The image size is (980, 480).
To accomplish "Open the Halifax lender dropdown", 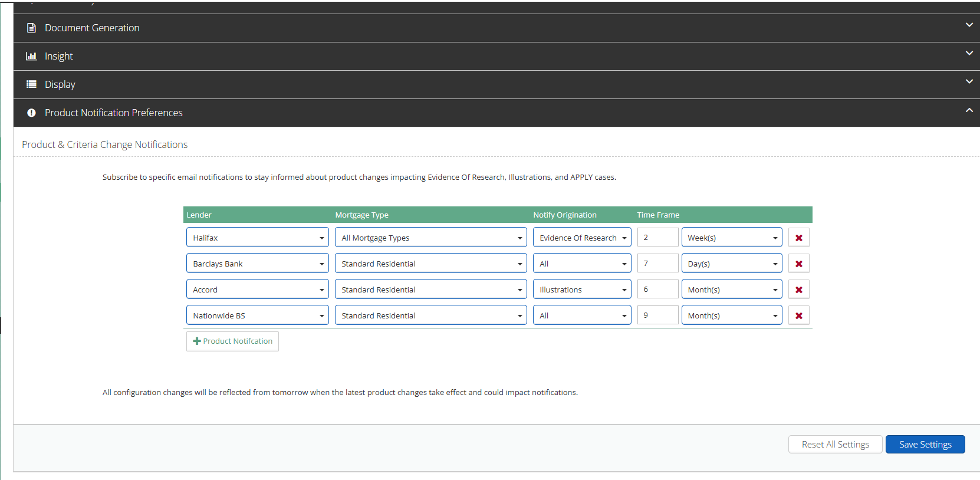I will pyautogui.click(x=258, y=238).
